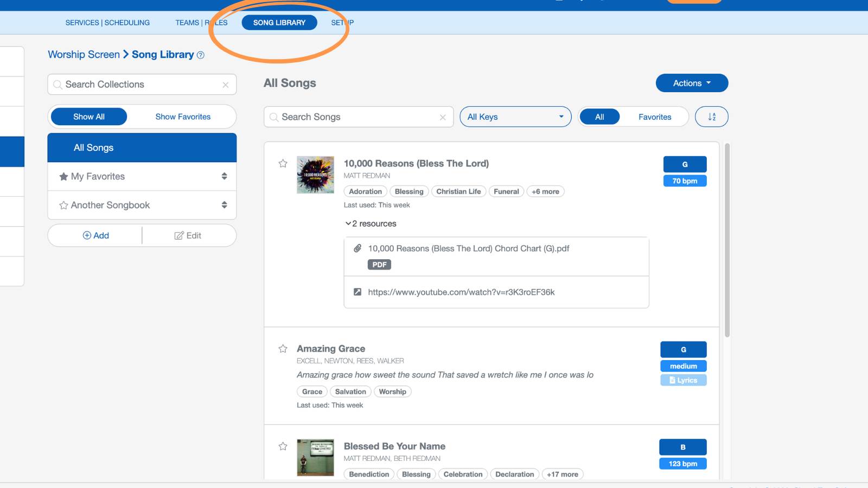Image resolution: width=868 pixels, height=488 pixels.
Task: Open Blessed Be Your Name album thumbnail
Action: pos(315,458)
